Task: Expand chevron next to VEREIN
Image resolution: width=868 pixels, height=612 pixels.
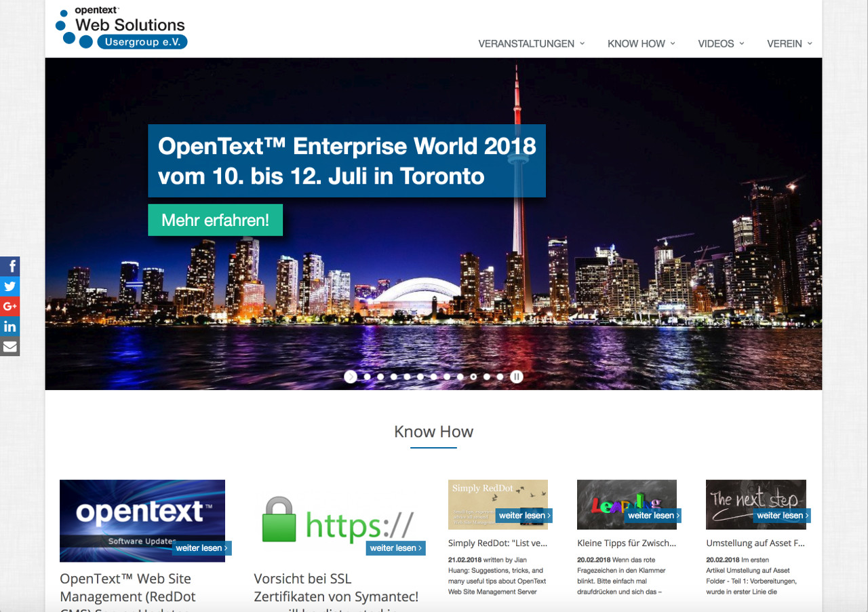Action: pyautogui.click(x=810, y=43)
